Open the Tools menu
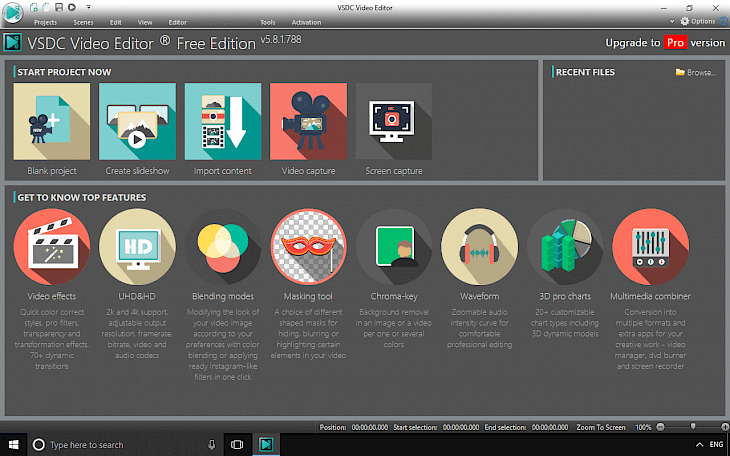Image resolution: width=730 pixels, height=456 pixels. tap(268, 22)
